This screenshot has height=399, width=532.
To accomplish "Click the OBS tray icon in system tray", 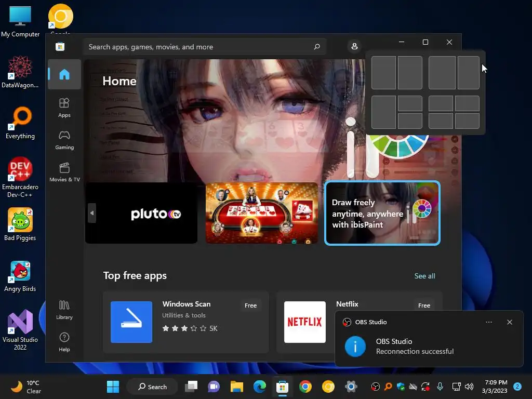I will point(375,387).
